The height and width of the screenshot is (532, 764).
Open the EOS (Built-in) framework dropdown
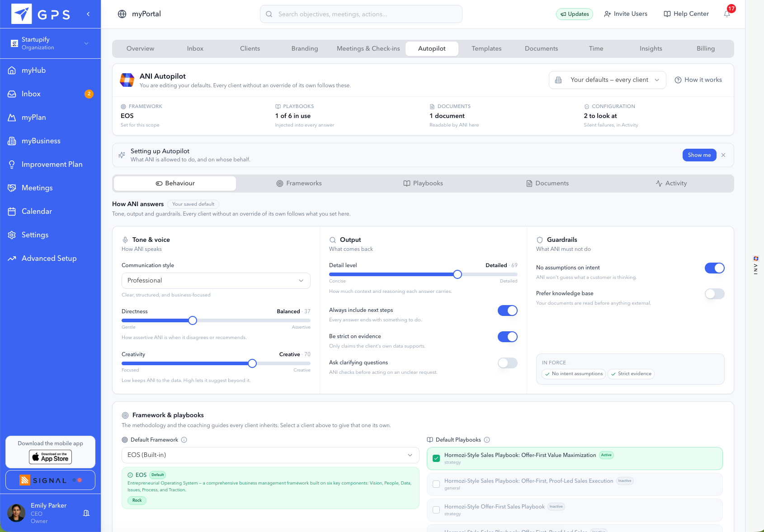point(270,455)
